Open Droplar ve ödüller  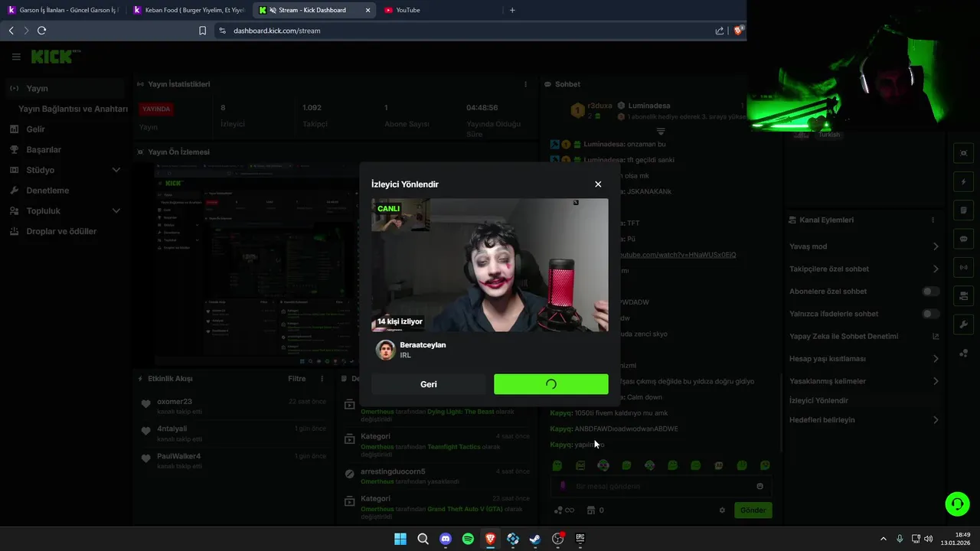click(x=61, y=231)
